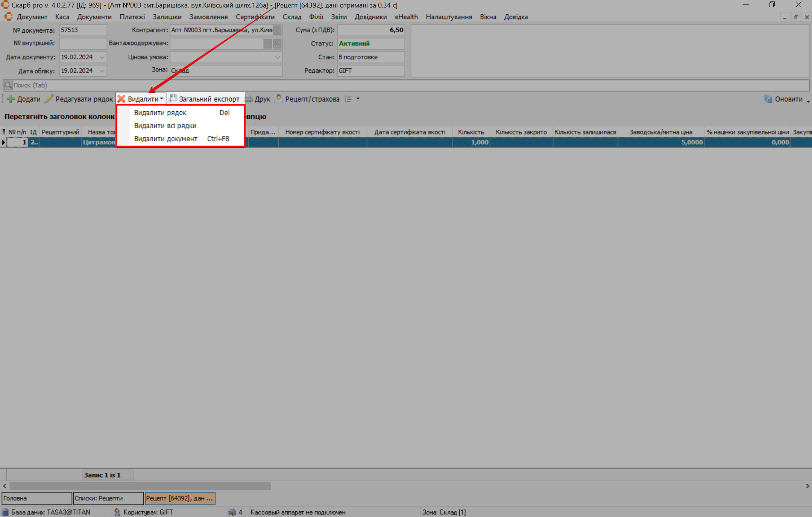Screen dimensions: 812x517
Task: Choose Видалити рядок from the menu
Action: [160, 113]
